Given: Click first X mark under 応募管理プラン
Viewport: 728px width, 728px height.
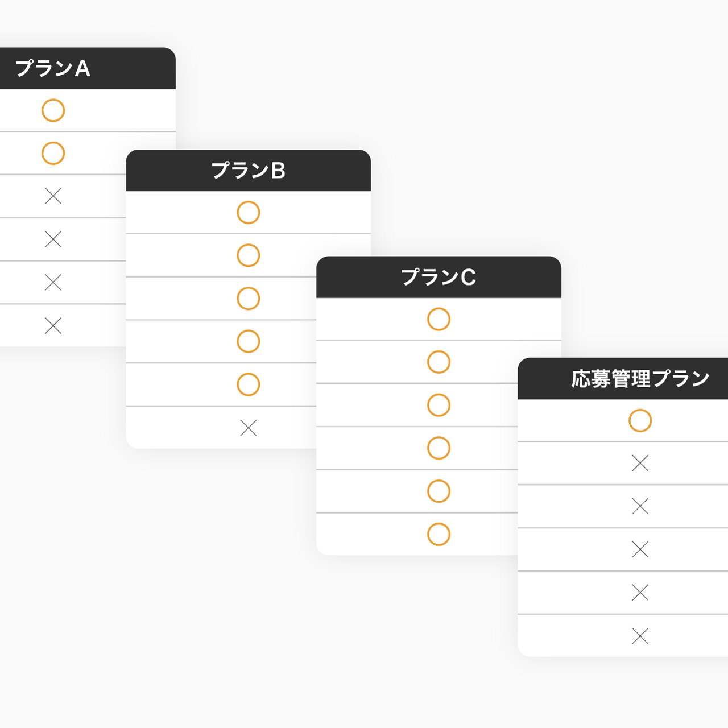Looking at the screenshot, I should click(640, 463).
